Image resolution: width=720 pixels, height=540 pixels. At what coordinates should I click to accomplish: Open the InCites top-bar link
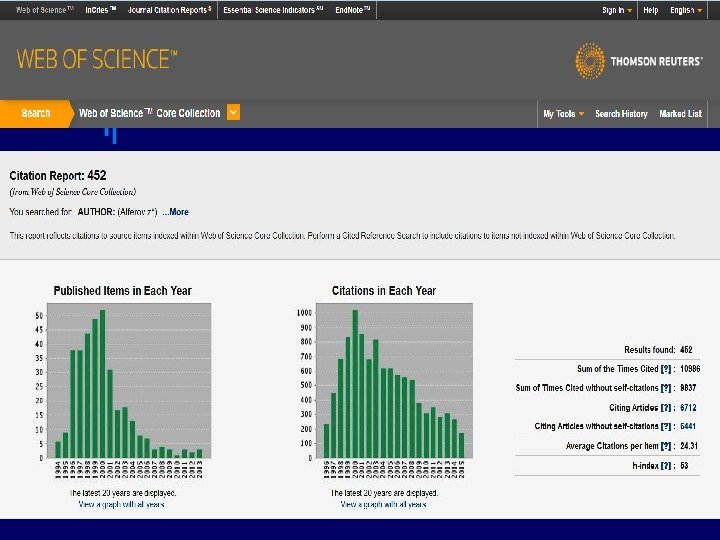pos(101,10)
